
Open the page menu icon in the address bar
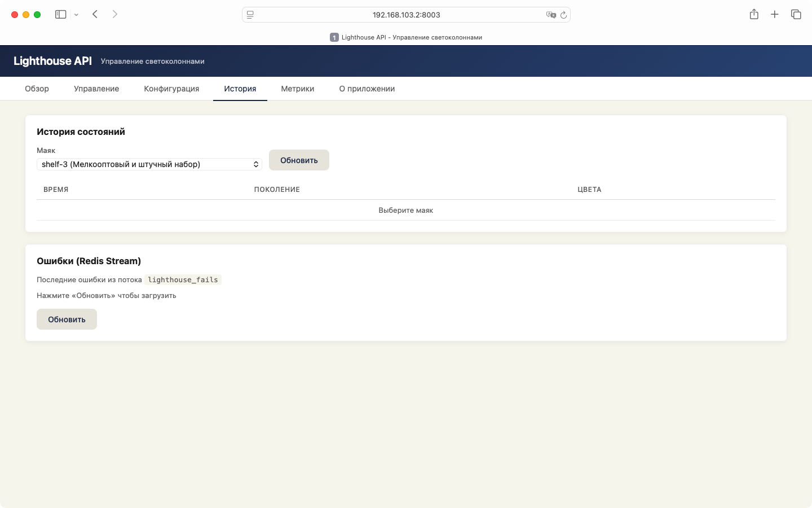pos(250,15)
